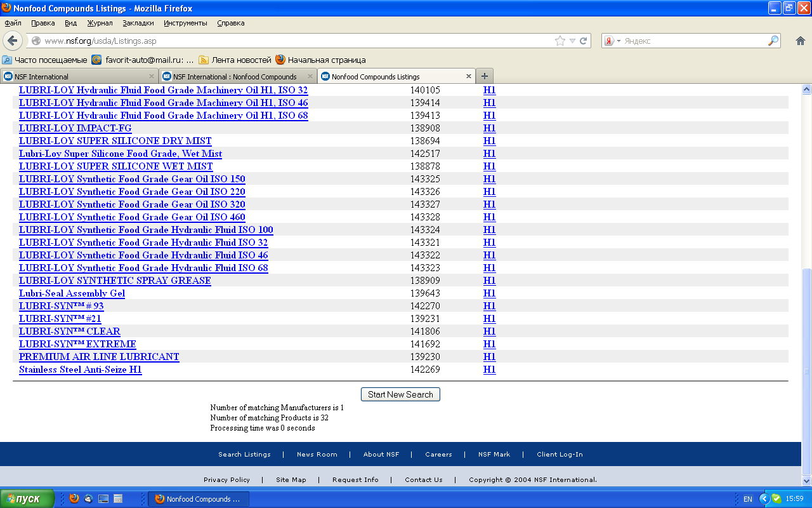Open the URL history dropdown arrow
812x508 pixels.
pos(572,41)
